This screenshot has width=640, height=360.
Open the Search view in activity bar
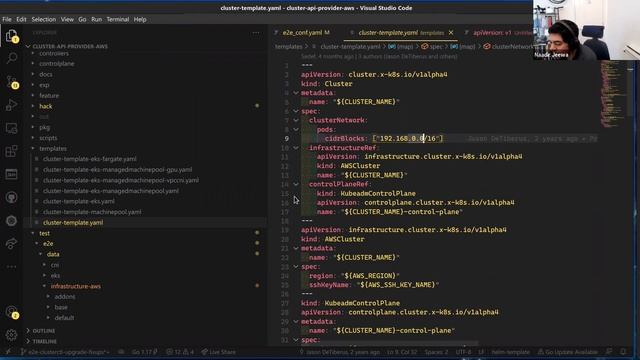point(11,58)
